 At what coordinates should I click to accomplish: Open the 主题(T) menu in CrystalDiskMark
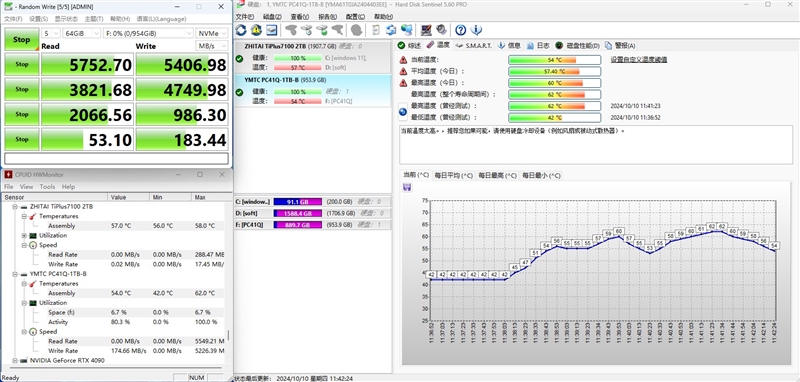(93, 19)
